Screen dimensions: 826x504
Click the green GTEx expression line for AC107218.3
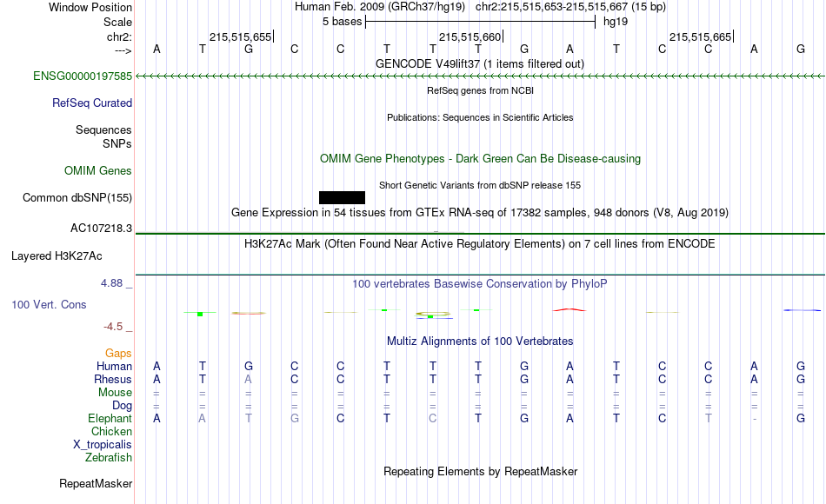tap(480, 233)
